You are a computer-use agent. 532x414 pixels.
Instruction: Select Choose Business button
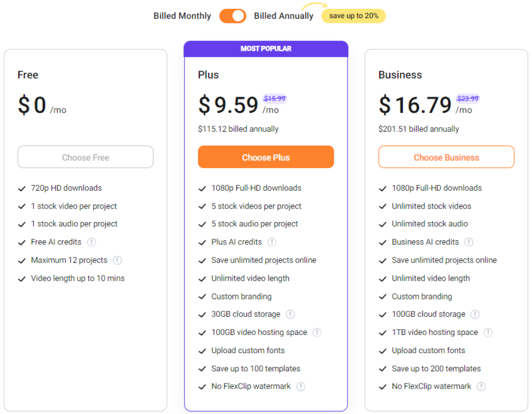446,157
